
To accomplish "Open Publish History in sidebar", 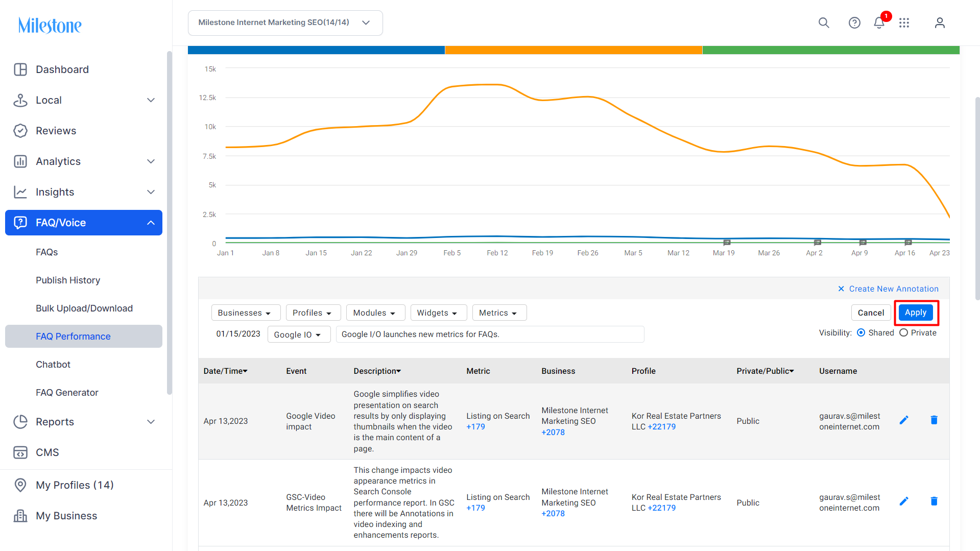I will pyautogui.click(x=68, y=280).
